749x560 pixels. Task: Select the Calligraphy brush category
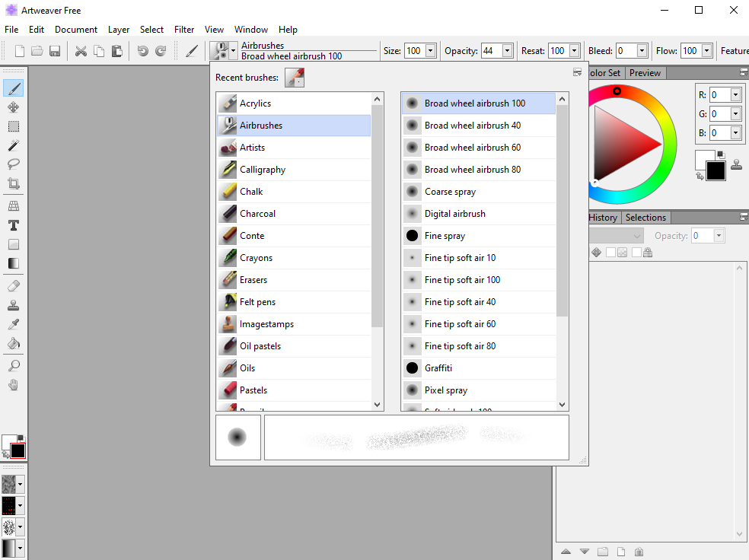point(295,170)
